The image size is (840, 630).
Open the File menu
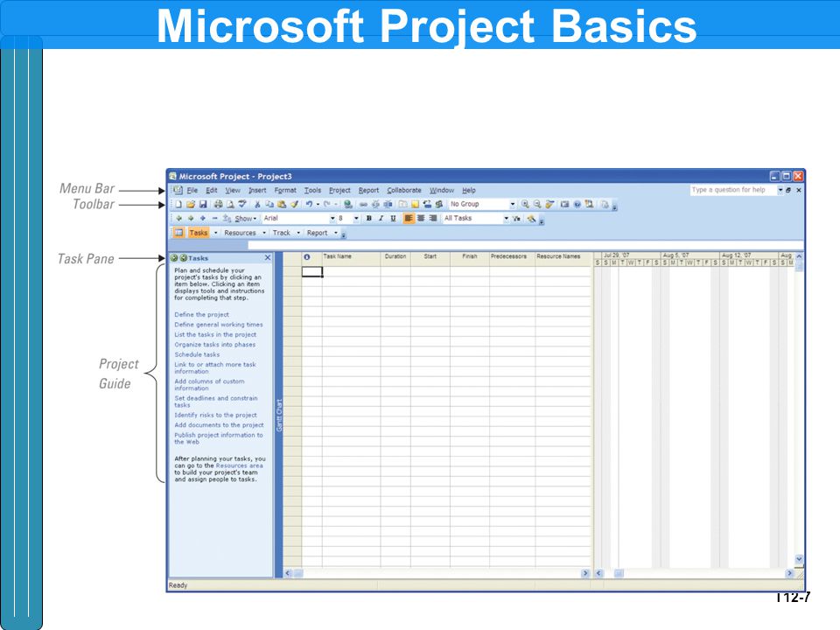point(192,190)
